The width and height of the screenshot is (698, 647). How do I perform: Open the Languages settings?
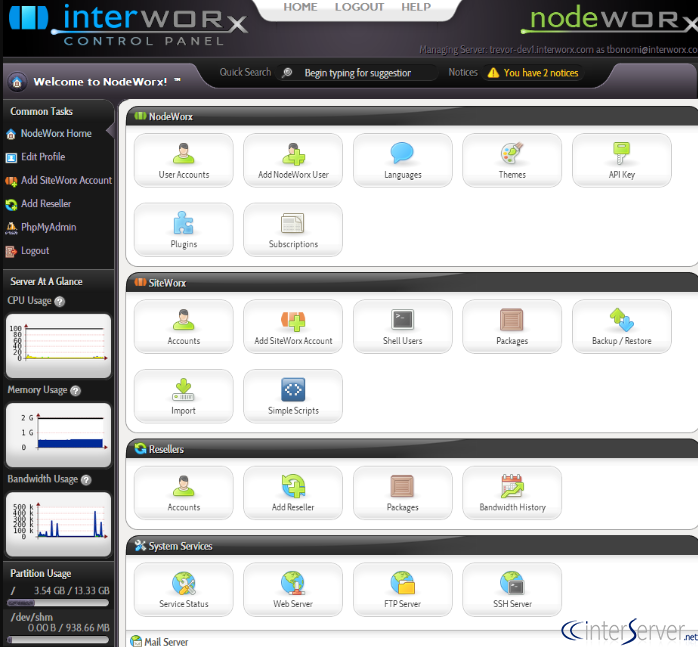pos(402,161)
